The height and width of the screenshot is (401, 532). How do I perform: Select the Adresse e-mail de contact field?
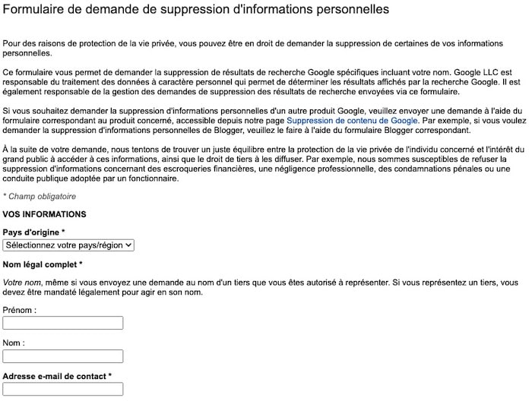point(63,389)
